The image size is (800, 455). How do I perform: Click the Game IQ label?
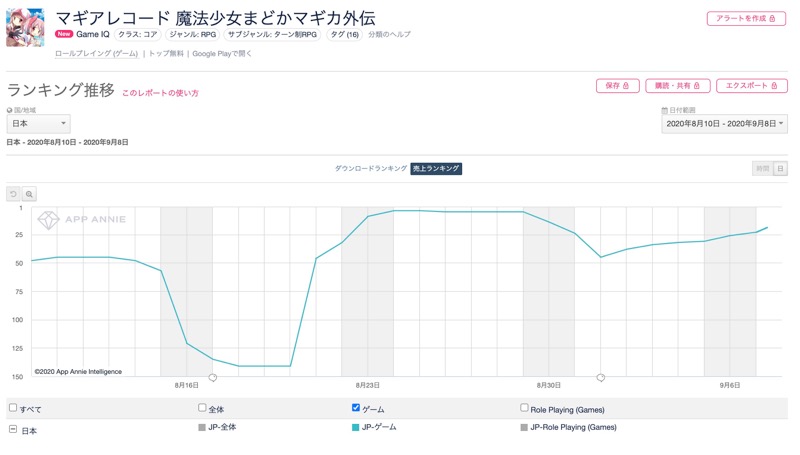click(93, 34)
